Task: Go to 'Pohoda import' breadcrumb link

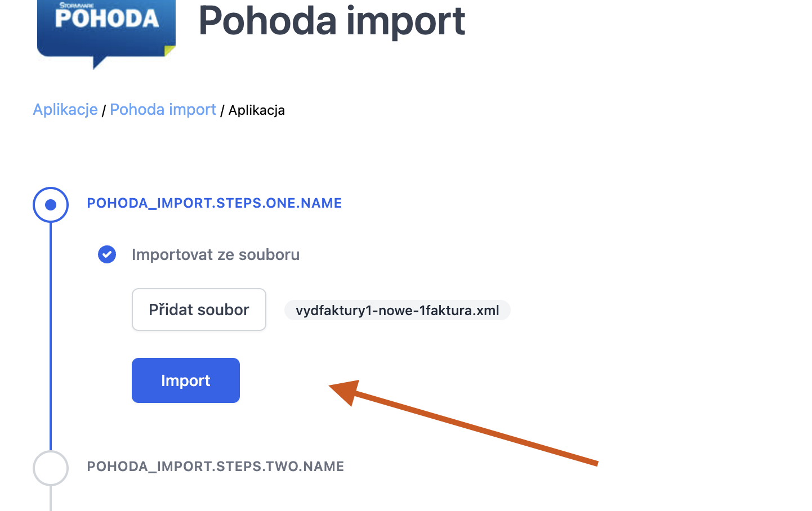Action: tap(163, 110)
